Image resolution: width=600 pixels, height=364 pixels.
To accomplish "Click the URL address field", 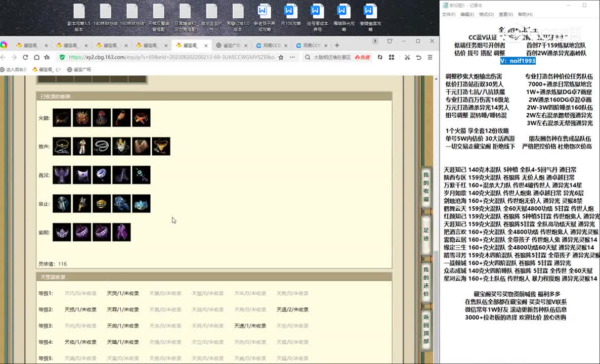I will (172, 57).
